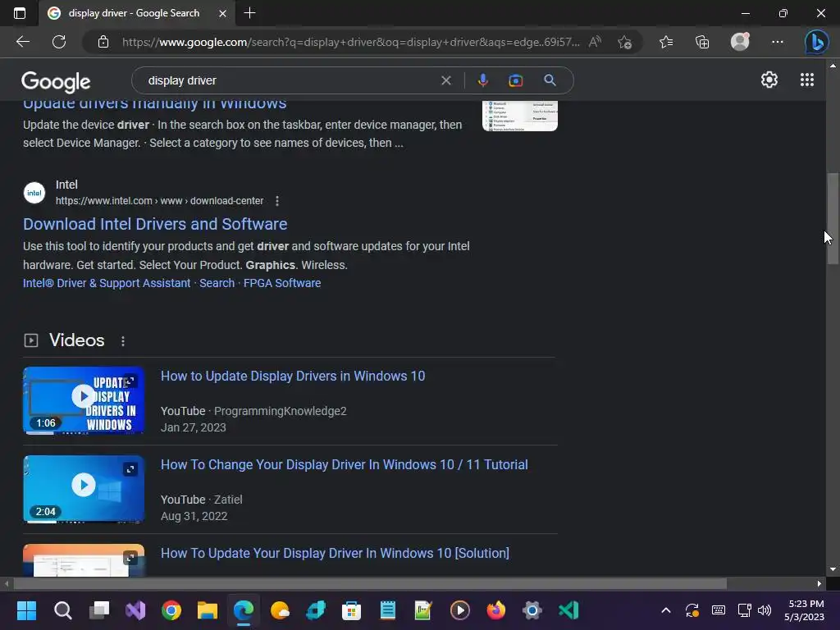
Task: Open Windows taskbar Search
Action: (62, 610)
